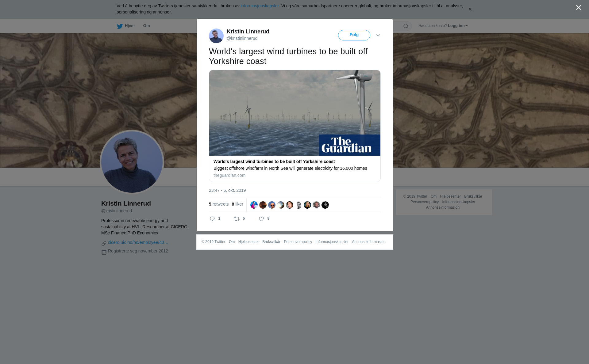Click the second liker avatar

(x=263, y=205)
